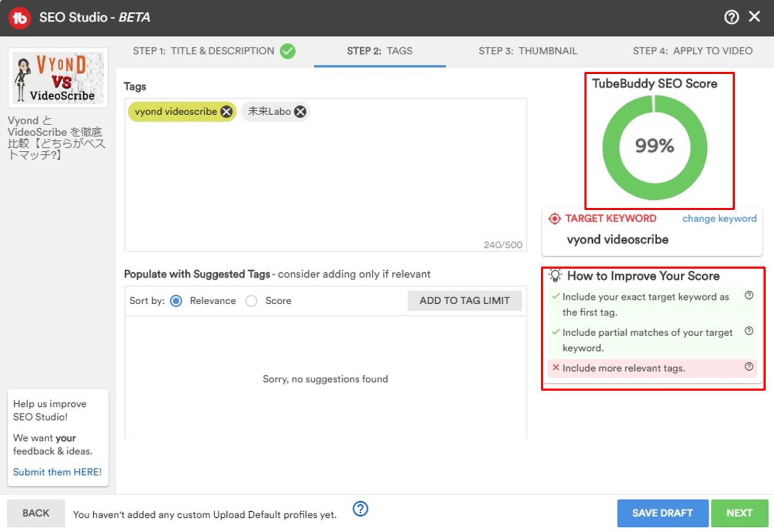Click the target keyword bullseye icon
Image resolution: width=774 pixels, height=532 pixels.
[x=554, y=218]
